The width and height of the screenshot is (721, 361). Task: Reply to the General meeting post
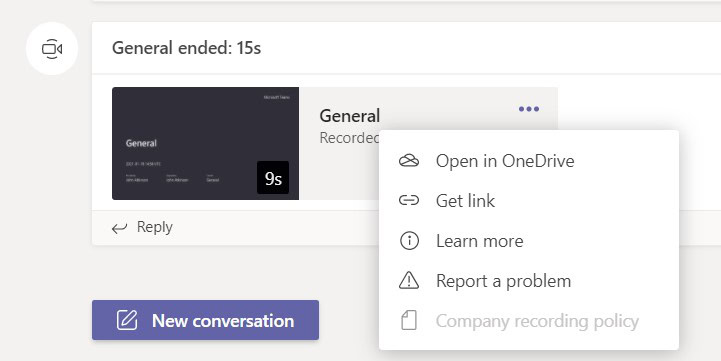coord(142,227)
